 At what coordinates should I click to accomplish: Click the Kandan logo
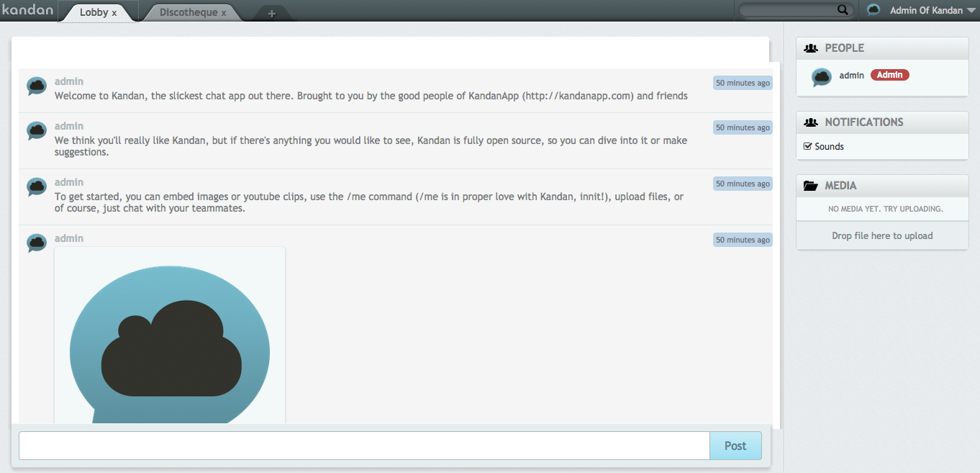28,9
